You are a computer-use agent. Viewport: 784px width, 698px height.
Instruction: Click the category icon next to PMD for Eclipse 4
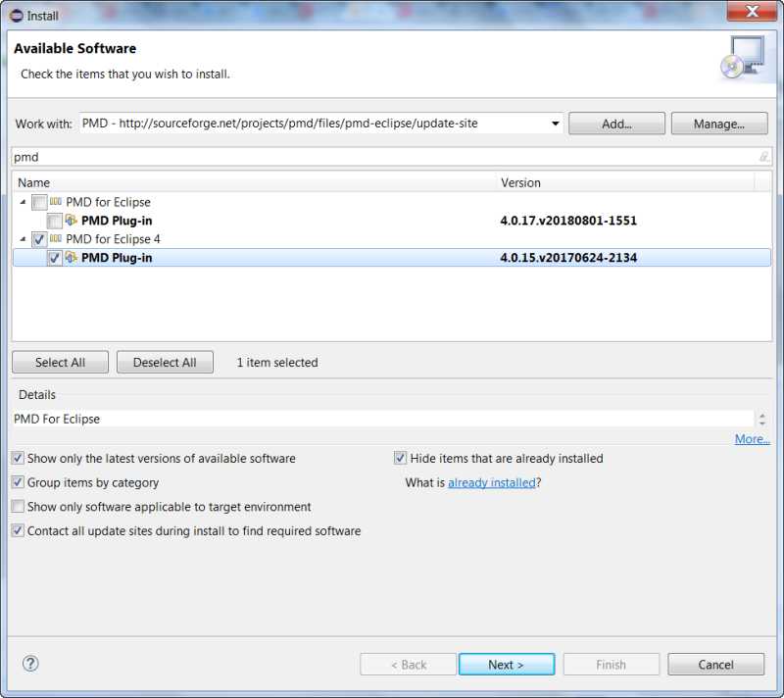pos(56,238)
